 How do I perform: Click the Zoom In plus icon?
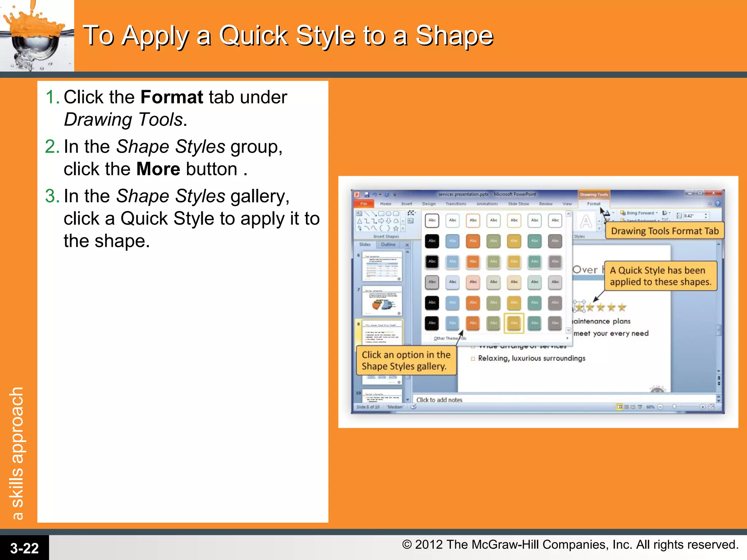point(702,407)
